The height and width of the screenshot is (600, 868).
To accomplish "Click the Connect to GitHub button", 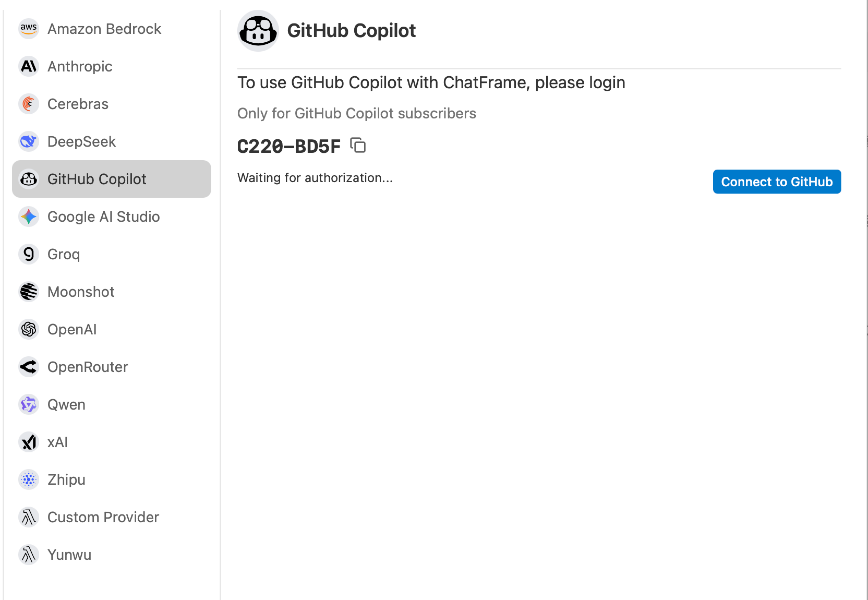I will pos(777,182).
